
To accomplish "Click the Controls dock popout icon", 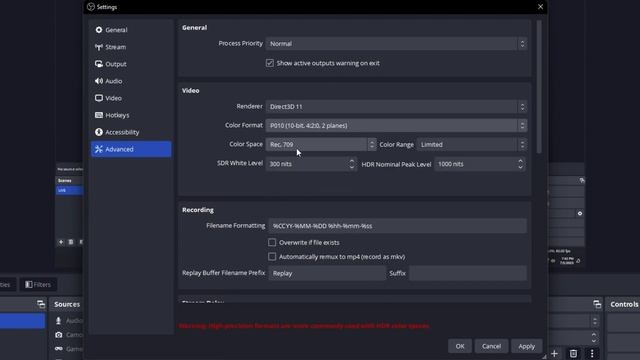I will click(x=597, y=304).
